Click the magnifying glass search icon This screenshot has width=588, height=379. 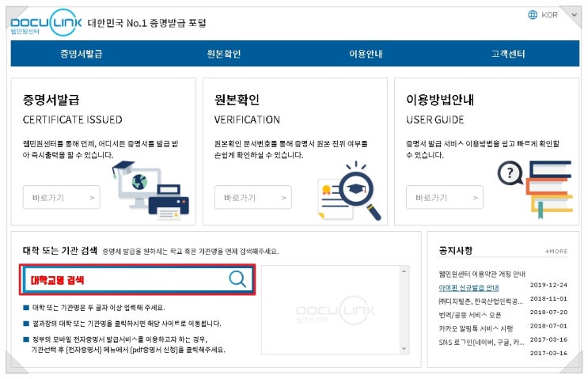(237, 279)
